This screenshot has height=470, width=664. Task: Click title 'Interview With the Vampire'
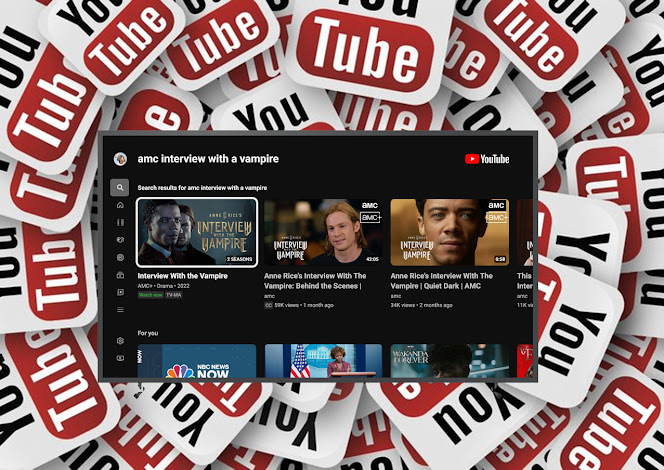point(183,276)
